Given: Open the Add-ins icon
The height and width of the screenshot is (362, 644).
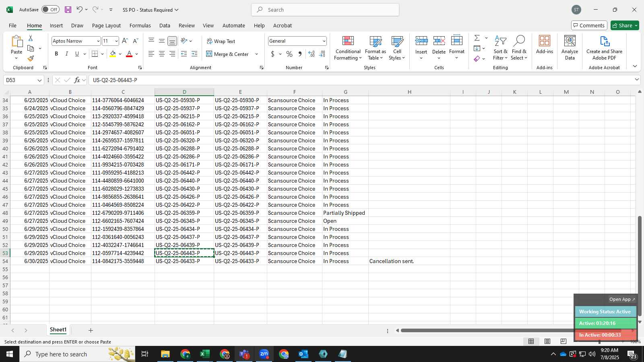Looking at the screenshot, I should click(545, 44).
